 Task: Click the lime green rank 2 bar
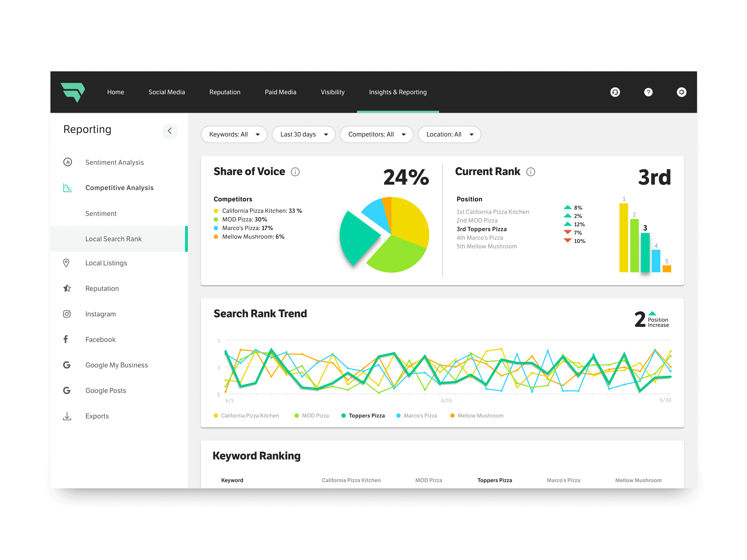pos(634,245)
